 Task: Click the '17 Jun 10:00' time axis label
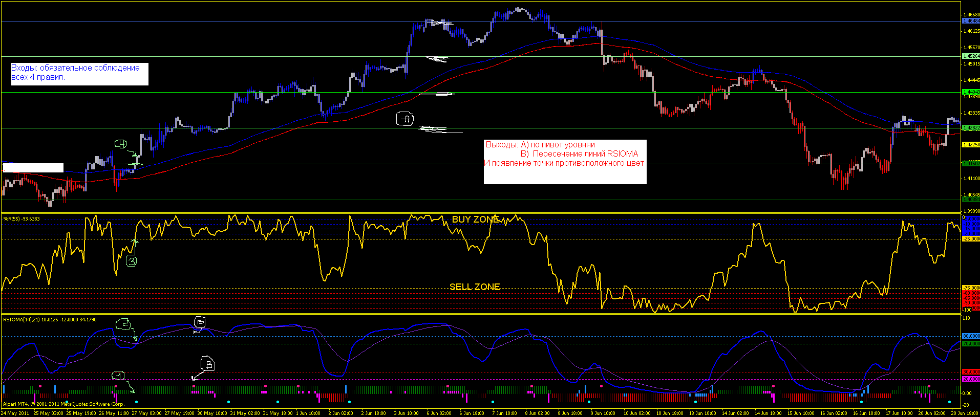coord(899,413)
